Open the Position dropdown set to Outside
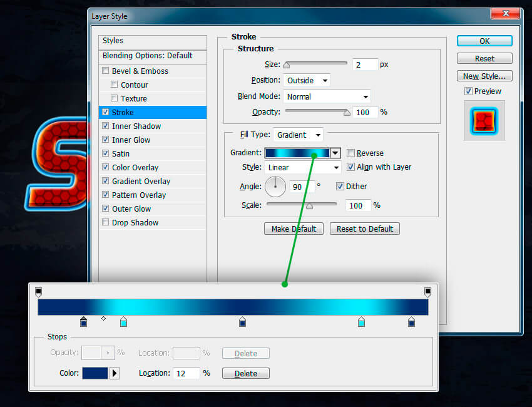Image resolution: width=532 pixels, height=407 pixels. [x=307, y=80]
